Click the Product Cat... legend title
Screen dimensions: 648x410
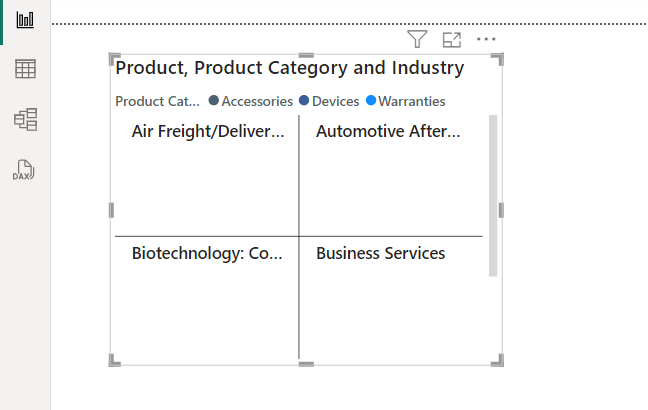coord(157,101)
